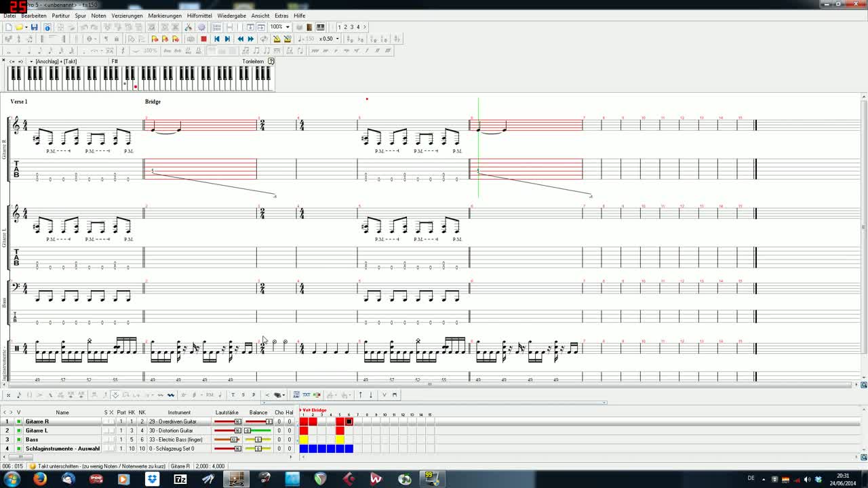Open the x0.50 playback speed dropdown
This screenshot has height=488, width=868.
pos(337,39)
